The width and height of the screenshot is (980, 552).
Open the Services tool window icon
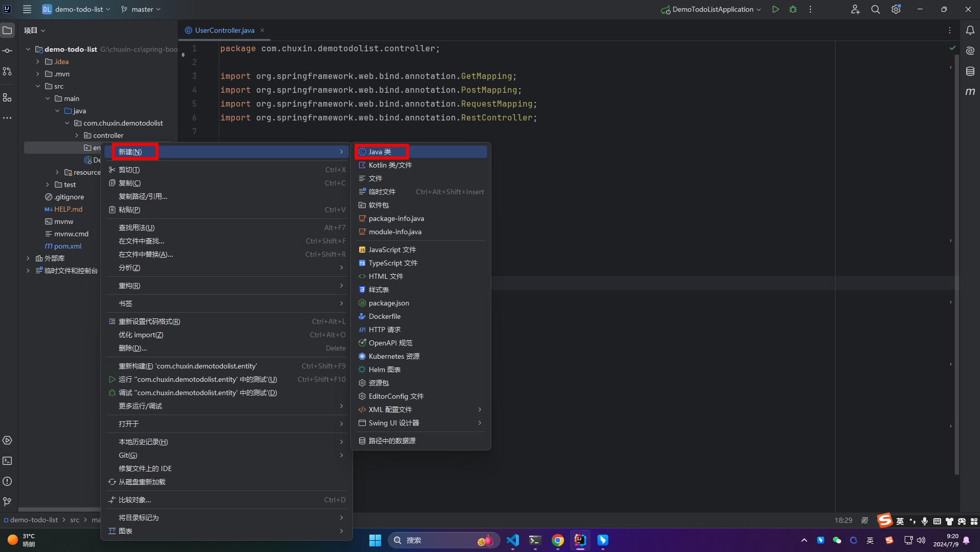(x=7, y=440)
